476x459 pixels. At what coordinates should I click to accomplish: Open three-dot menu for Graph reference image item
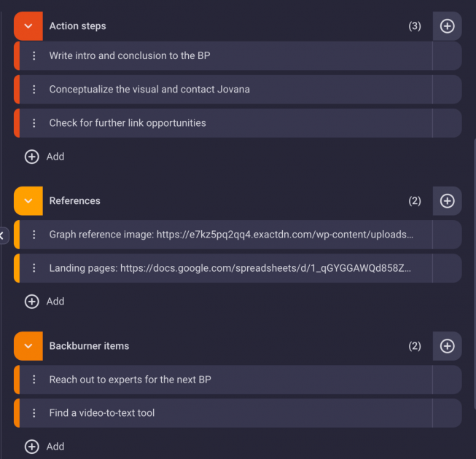pos(34,235)
